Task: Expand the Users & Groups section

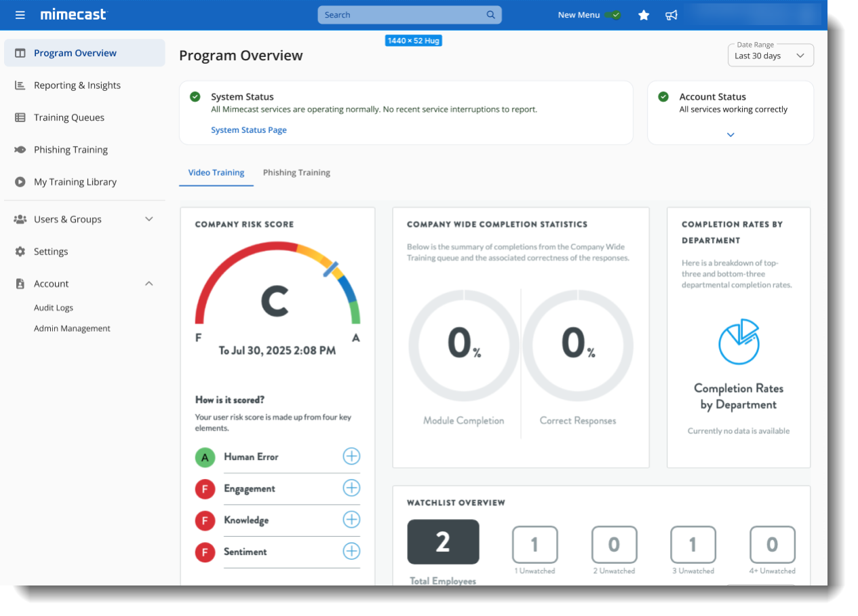Action: point(149,219)
